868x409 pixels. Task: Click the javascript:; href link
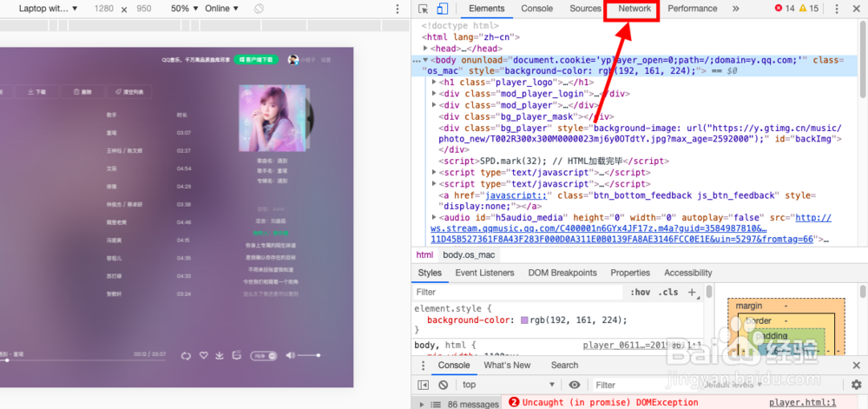pyautogui.click(x=516, y=195)
